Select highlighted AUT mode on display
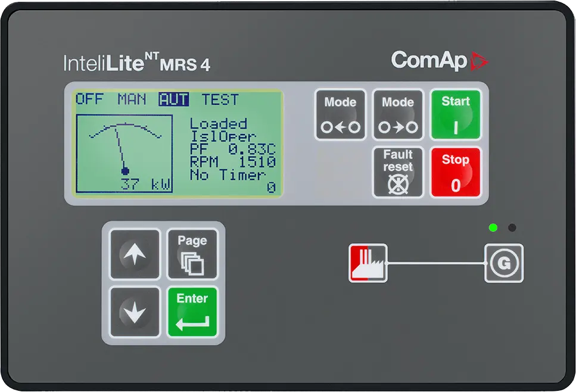Image resolution: width=576 pixels, height=392 pixels. [x=174, y=99]
